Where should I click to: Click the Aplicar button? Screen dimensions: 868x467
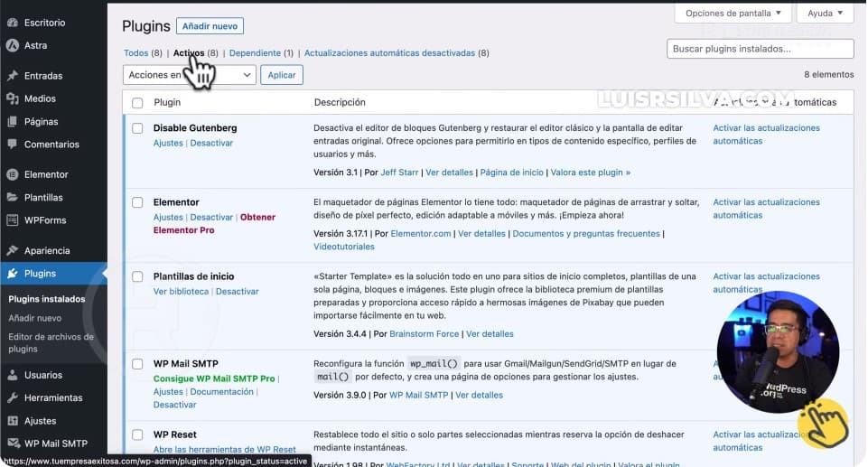282,75
